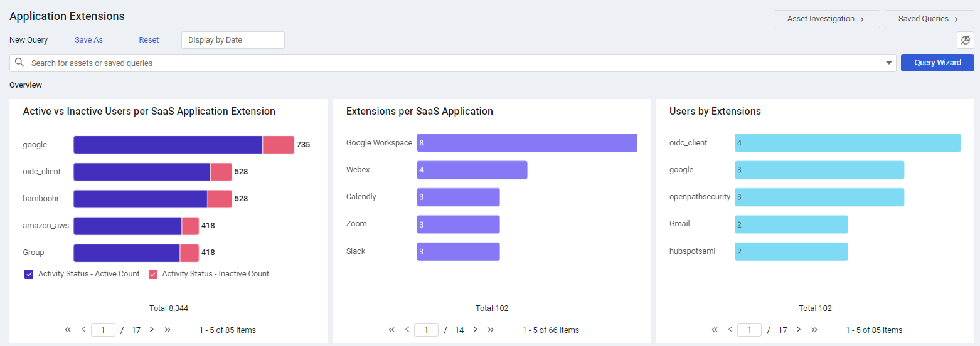Click 'Total 8,344' text
The image size is (980, 346).
[x=169, y=308]
